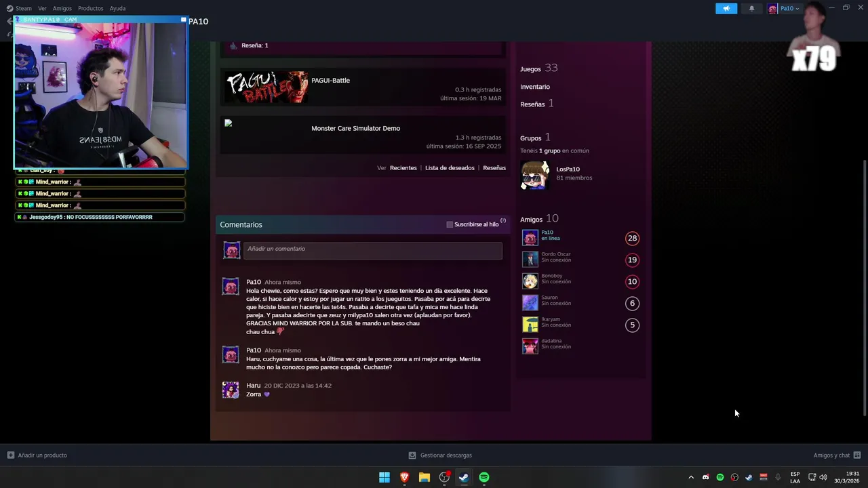Screen dimensions: 868x488
Task: Toggle the Suscribirse al hilo checkbox
Action: (450, 224)
